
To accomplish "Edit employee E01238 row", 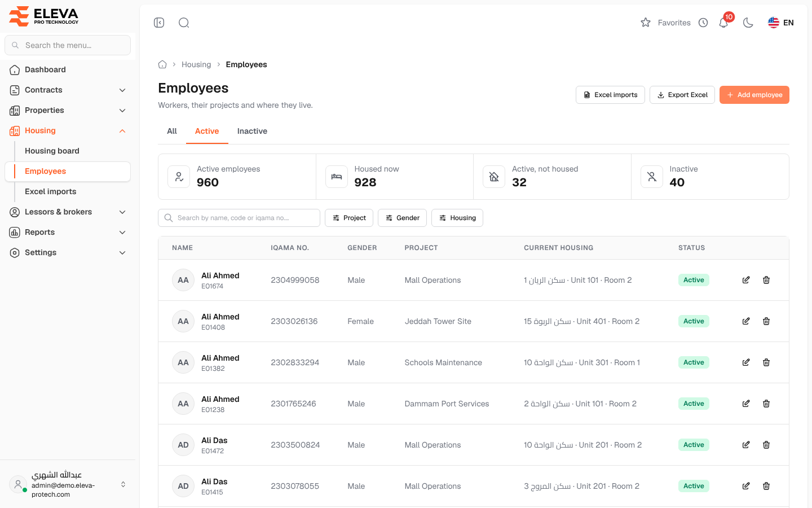I will pos(746,404).
